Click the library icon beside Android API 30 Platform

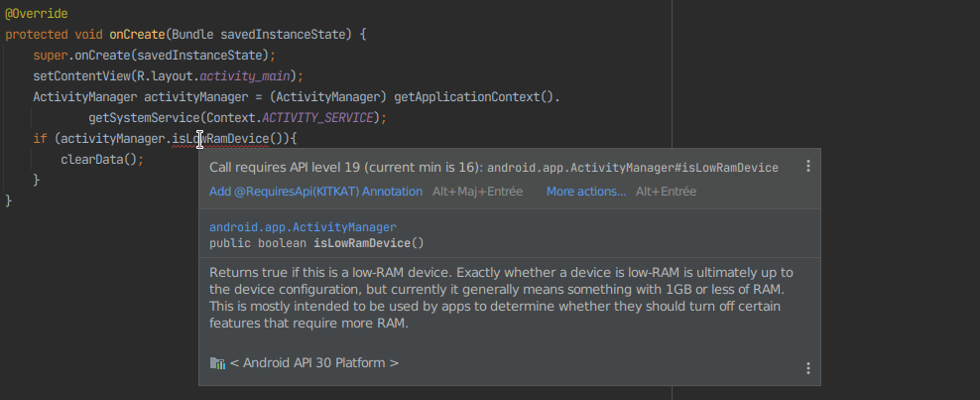click(217, 363)
